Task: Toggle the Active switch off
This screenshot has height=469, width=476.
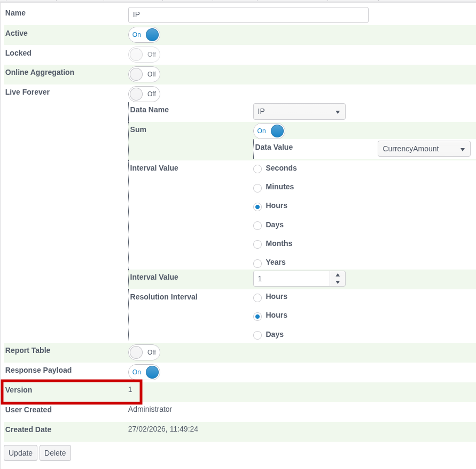Action: coord(144,35)
